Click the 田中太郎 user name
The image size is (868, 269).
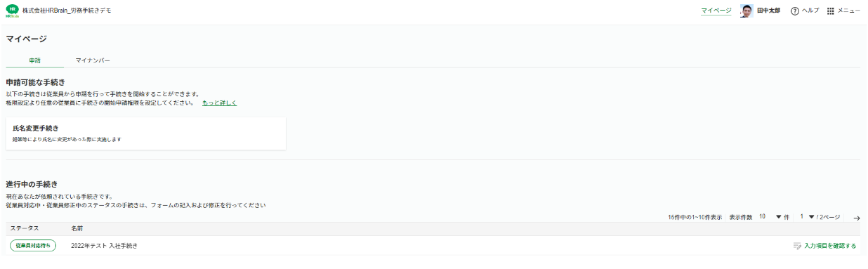click(768, 11)
